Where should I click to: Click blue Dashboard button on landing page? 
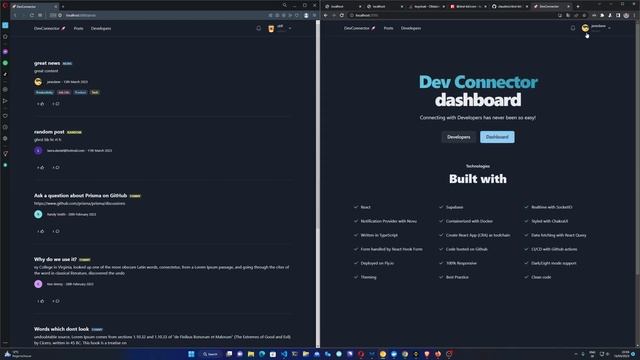click(497, 137)
